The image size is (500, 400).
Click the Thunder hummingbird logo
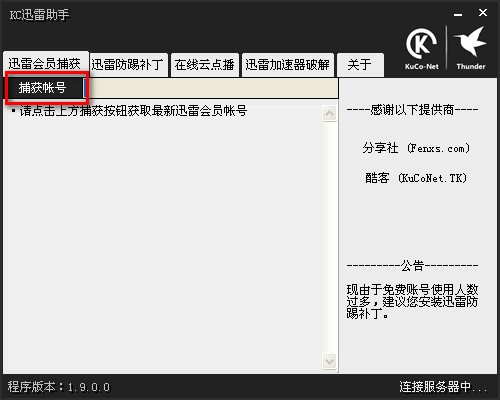(x=471, y=49)
